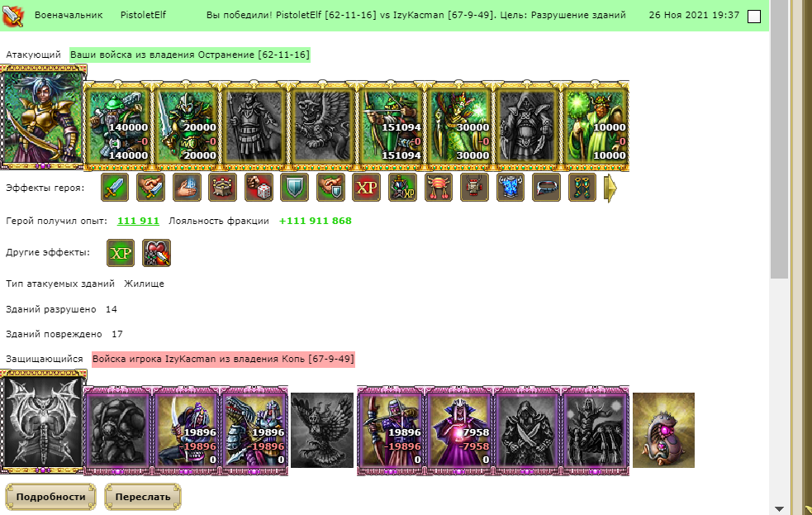Tick the checkbox in the report header
812x515 pixels.
click(754, 17)
